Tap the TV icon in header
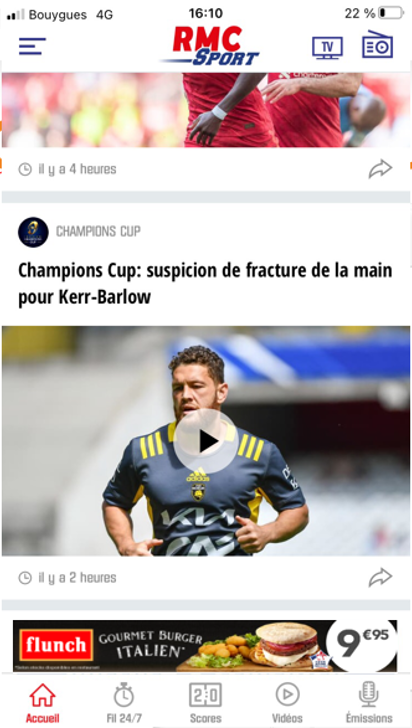The width and height of the screenshot is (412, 728). point(327,48)
